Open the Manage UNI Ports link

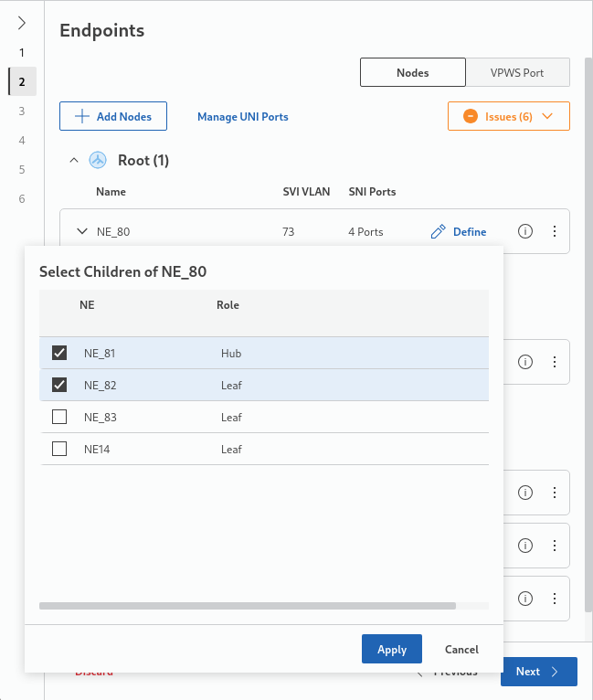(x=243, y=117)
